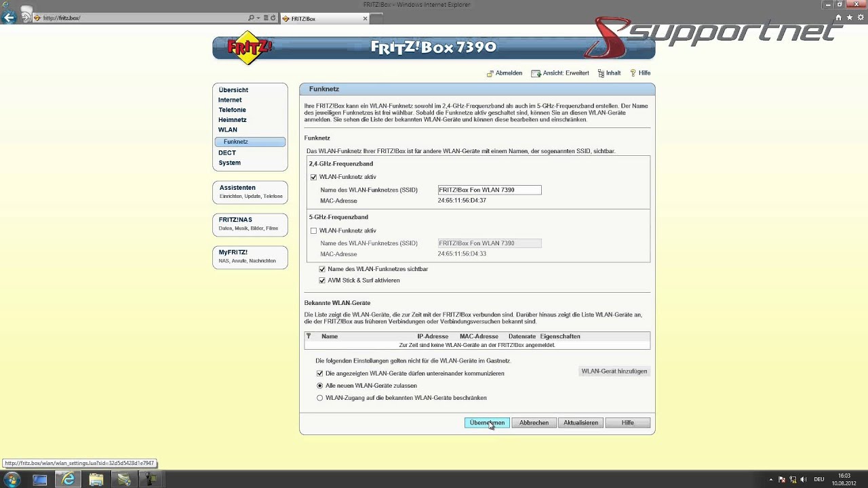Close the FRITZ!Box browser tab
The height and width of the screenshot is (488, 868).
coord(365,18)
